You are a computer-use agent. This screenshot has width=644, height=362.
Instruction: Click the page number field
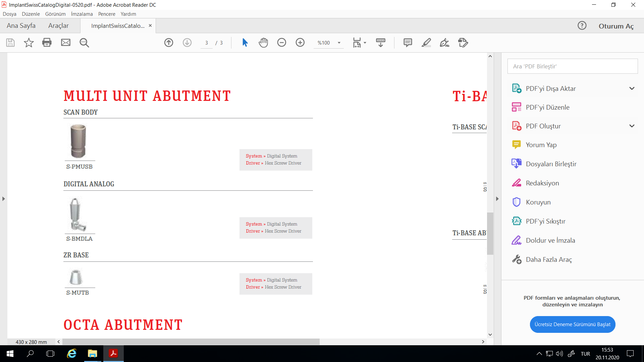(207, 43)
